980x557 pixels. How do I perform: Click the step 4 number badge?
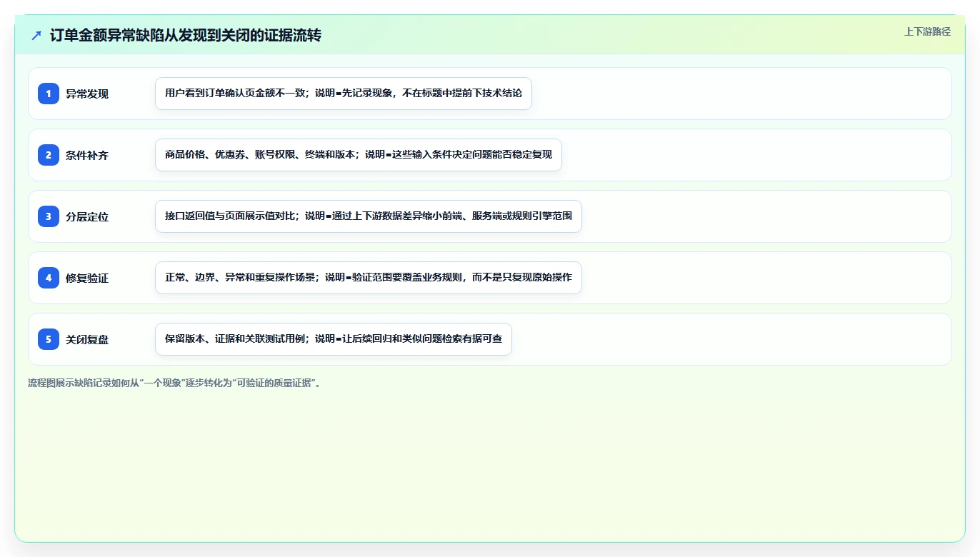point(49,278)
